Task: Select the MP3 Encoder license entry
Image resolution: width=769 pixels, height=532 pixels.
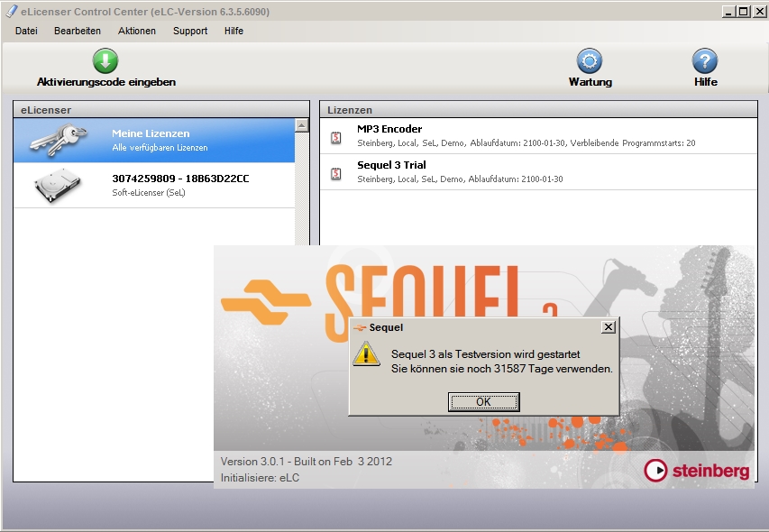Action: 538,136
